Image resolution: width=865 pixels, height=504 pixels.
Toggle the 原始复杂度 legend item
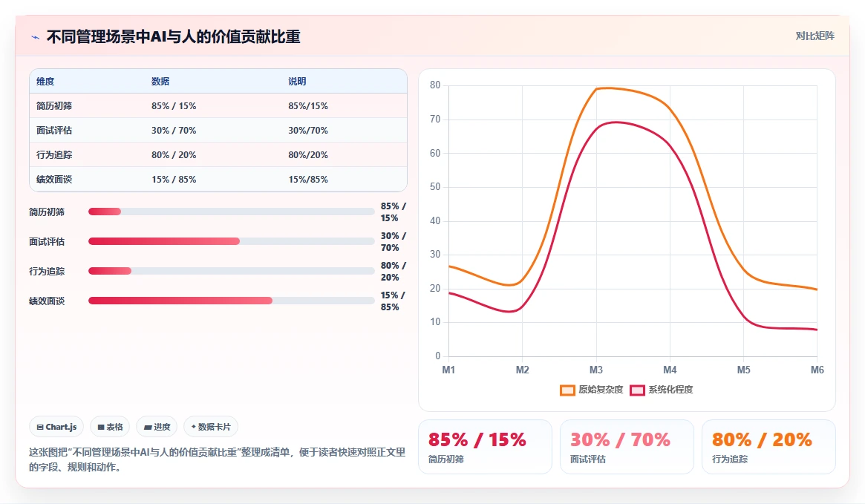tap(591, 390)
